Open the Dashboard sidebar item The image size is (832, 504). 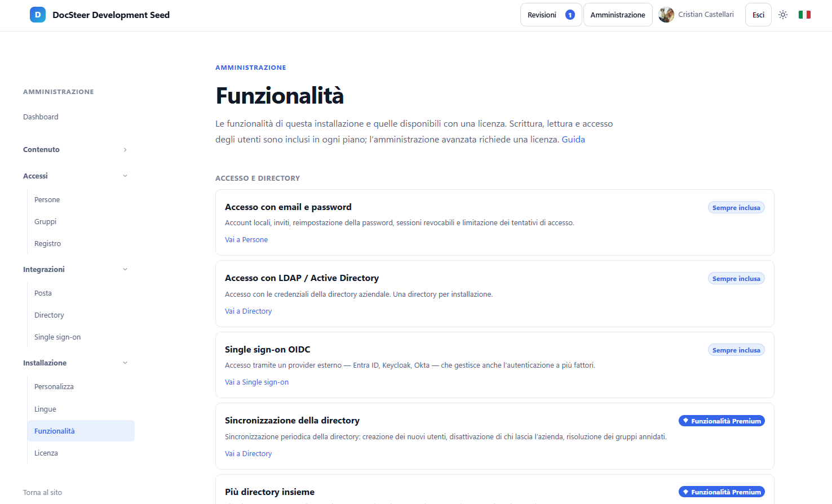point(41,117)
